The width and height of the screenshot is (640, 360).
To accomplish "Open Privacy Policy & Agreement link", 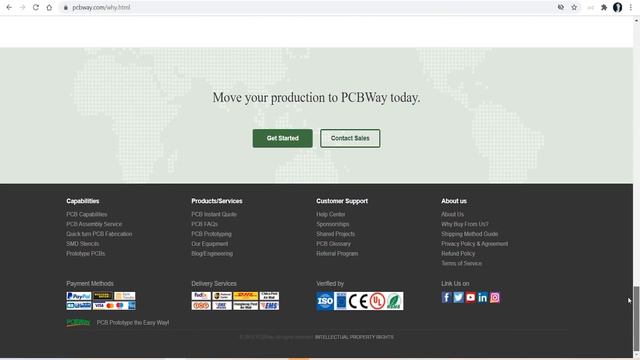I will click(x=475, y=244).
